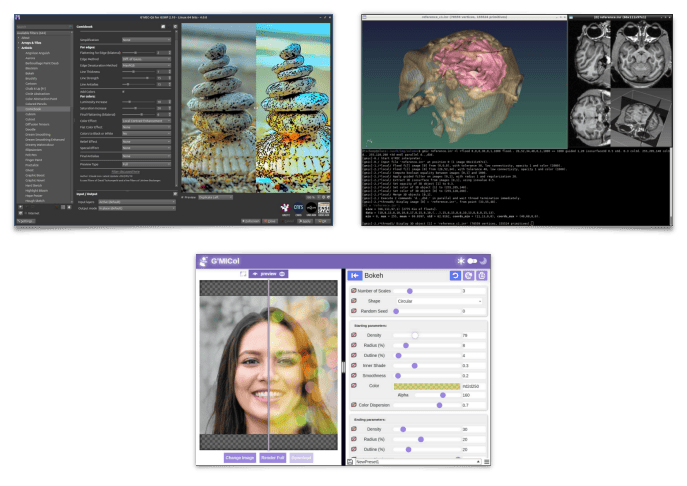Toggle the crossed icon beside the Color row
This screenshot has width=687, height=486.
[354, 386]
